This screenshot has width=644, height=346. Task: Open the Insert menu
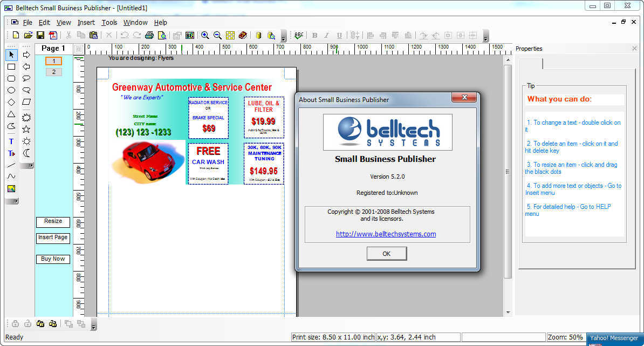coord(86,22)
